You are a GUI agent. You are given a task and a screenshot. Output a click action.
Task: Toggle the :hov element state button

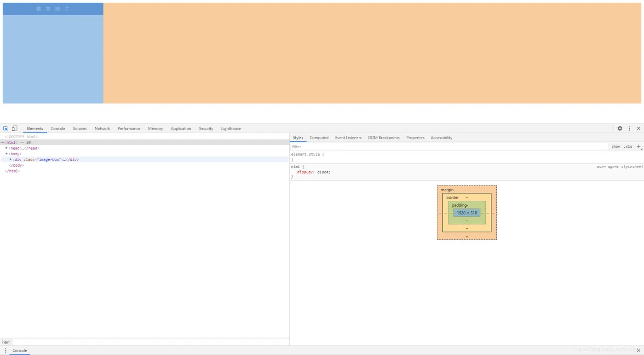(x=615, y=146)
